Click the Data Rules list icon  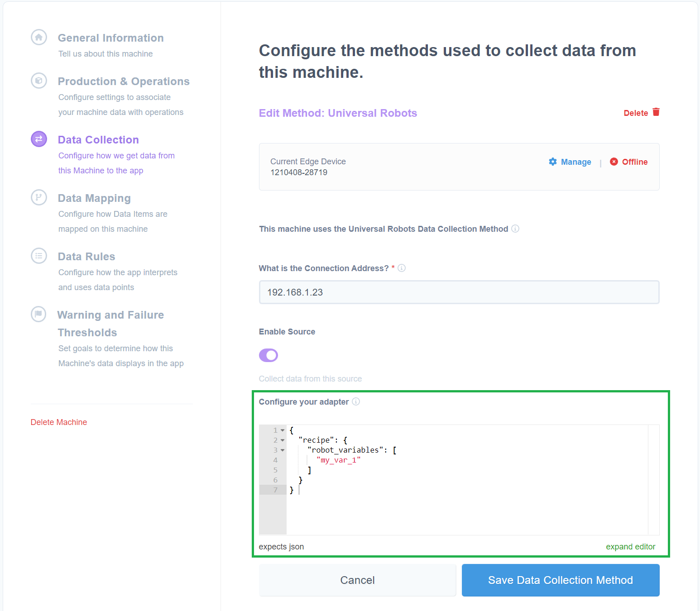(x=39, y=256)
